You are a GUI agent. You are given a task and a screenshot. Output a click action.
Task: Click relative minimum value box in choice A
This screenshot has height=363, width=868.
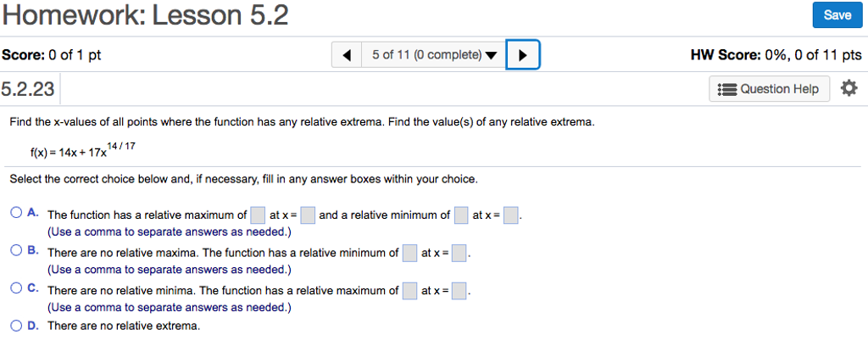pos(460,215)
